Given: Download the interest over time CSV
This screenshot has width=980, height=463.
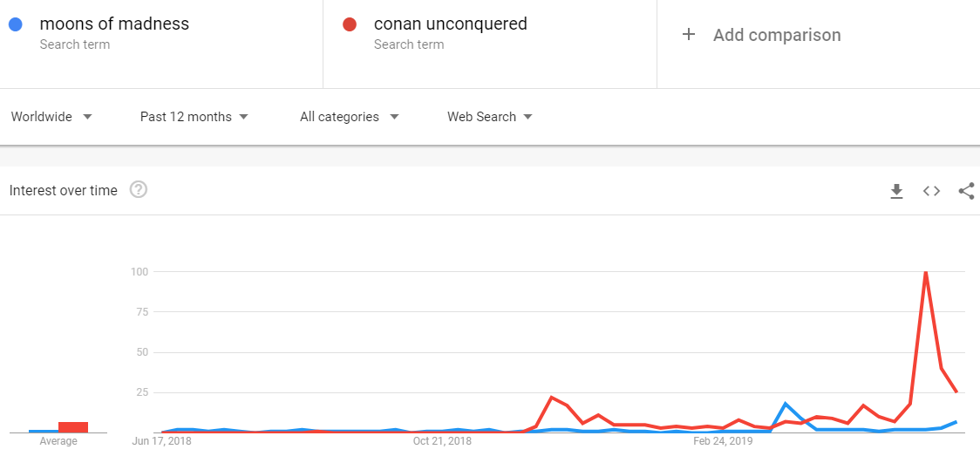Looking at the screenshot, I should 897,191.
